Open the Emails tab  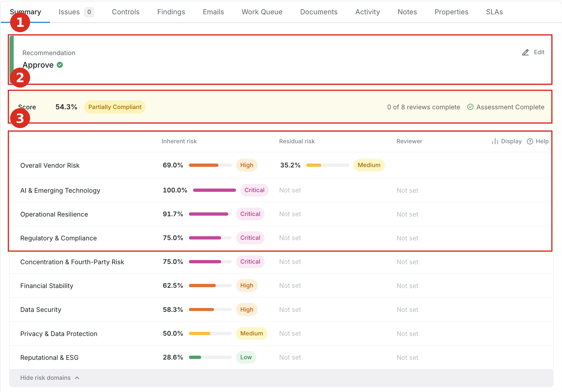213,12
